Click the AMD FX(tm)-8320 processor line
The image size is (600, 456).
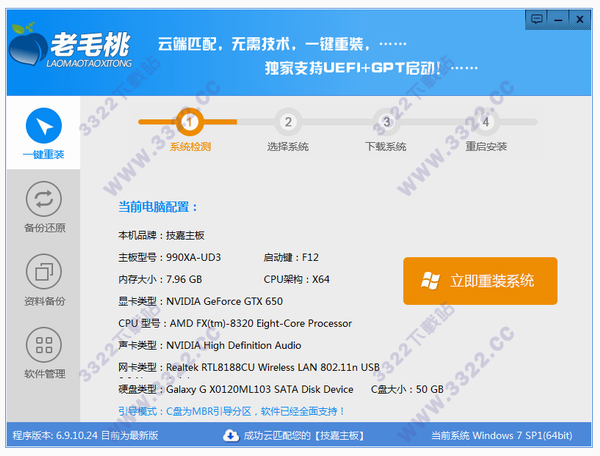235,324
